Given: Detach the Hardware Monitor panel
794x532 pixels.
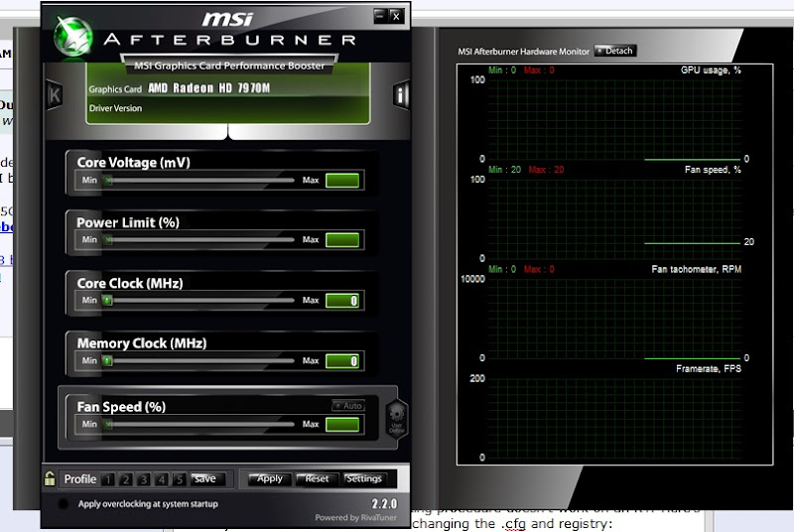Looking at the screenshot, I should tap(614, 51).
